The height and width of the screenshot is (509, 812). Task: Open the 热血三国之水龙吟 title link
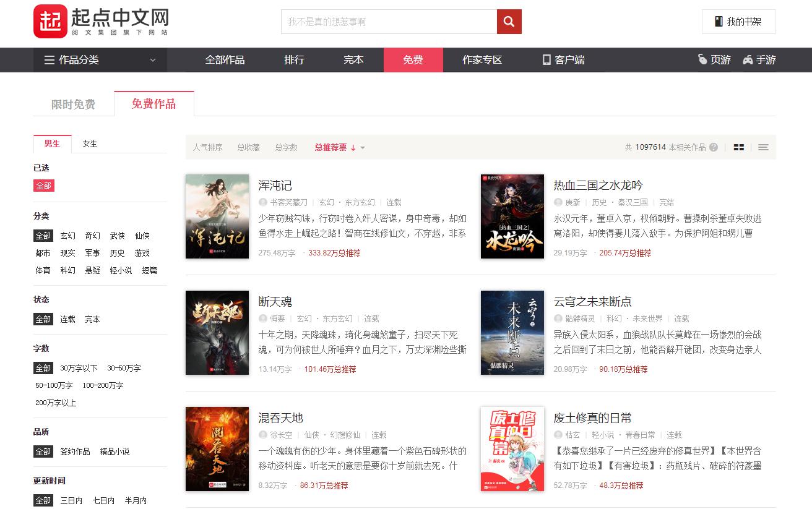tap(598, 186)
